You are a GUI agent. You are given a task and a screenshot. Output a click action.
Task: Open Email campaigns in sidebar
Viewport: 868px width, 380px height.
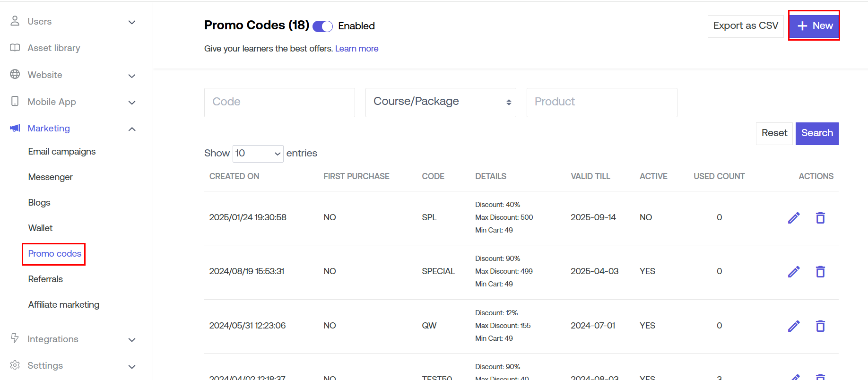coord(62,152)
